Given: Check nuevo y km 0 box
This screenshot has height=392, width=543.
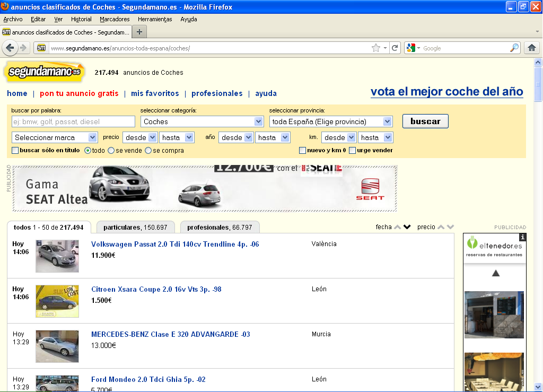Looking at the screenshot, I should pos(302,150).
